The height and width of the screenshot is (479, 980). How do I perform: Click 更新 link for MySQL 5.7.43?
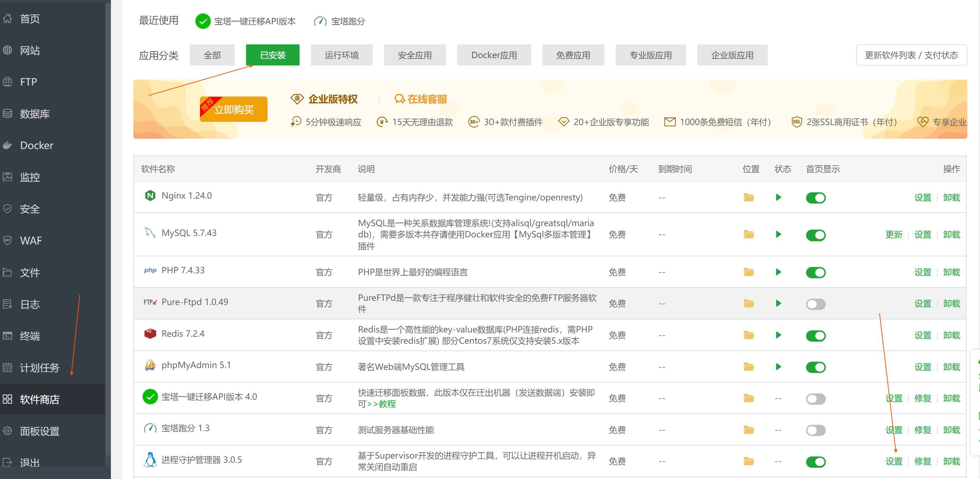click(893, 235)
